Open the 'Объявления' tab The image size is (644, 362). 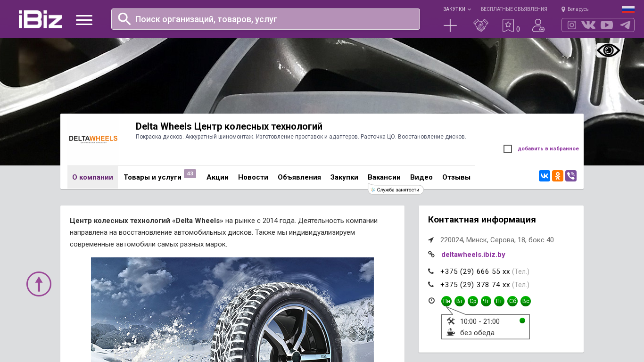pyautogui.click(x=299, y=177)
